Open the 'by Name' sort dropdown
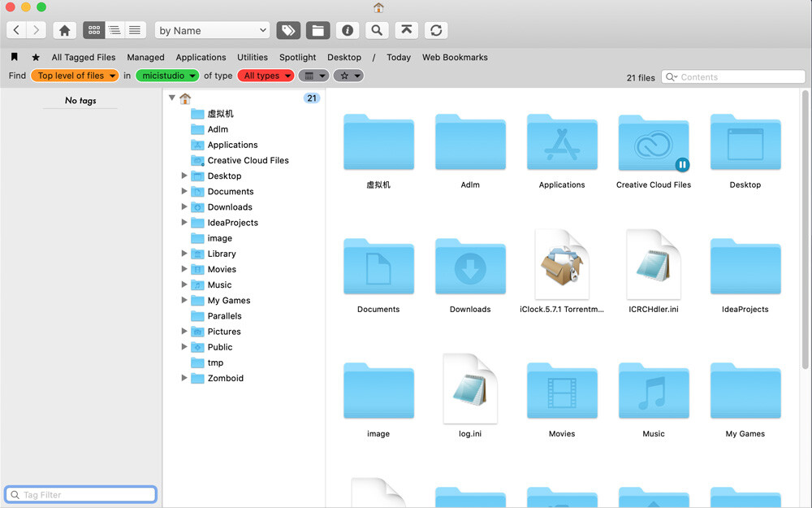The width and height of the screenshot is (812, 508). (x=212, y=31)
